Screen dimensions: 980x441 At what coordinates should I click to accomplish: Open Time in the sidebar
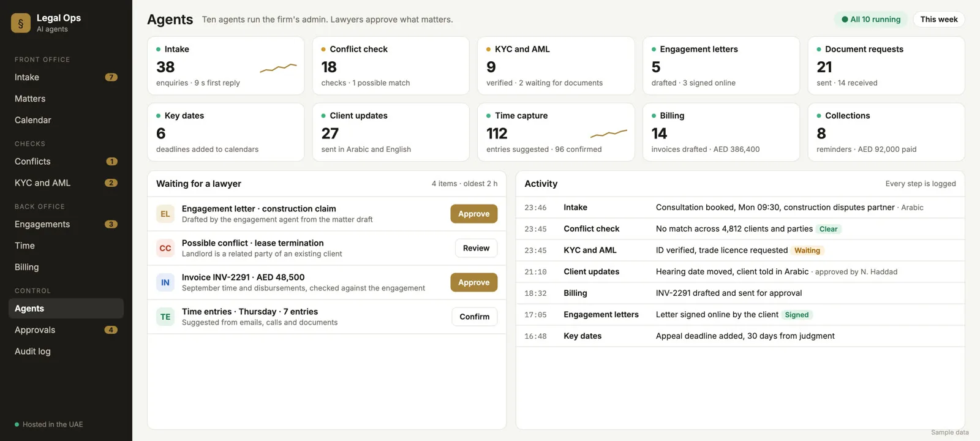66,246
